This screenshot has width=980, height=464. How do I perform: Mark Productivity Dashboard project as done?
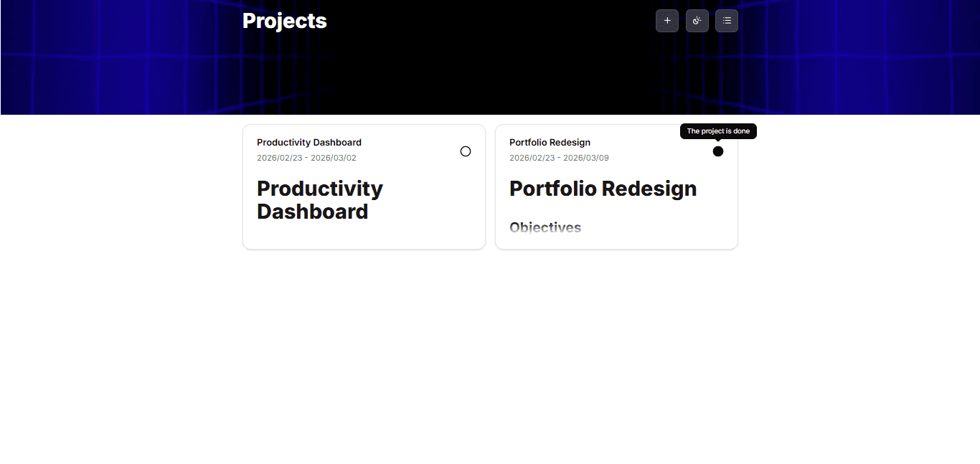pyautogui.click(x=466, y=151)
